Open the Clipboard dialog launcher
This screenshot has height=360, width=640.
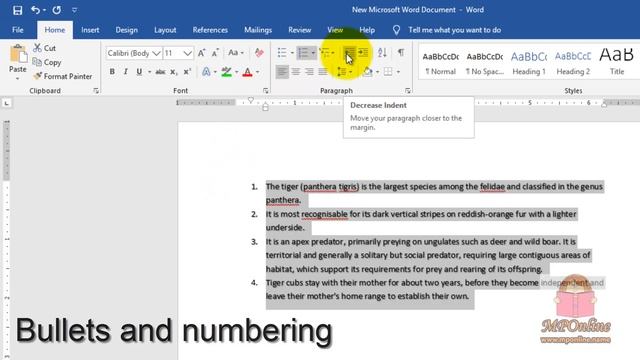[x=96, y=91]
